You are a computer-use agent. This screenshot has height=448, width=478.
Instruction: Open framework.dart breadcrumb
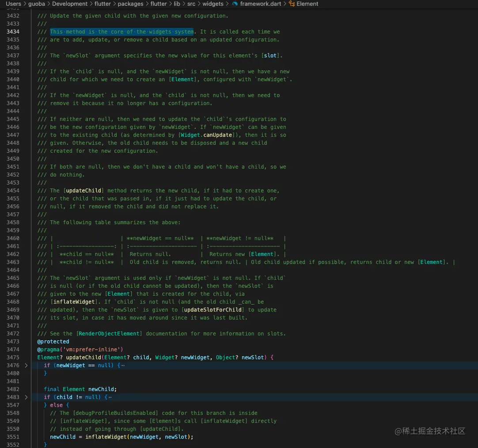coord(260,4)
